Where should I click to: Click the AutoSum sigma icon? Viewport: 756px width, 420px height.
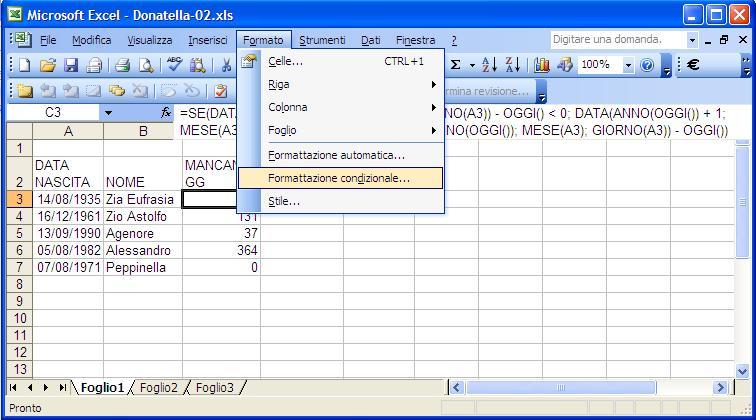[x=456, y=65]
